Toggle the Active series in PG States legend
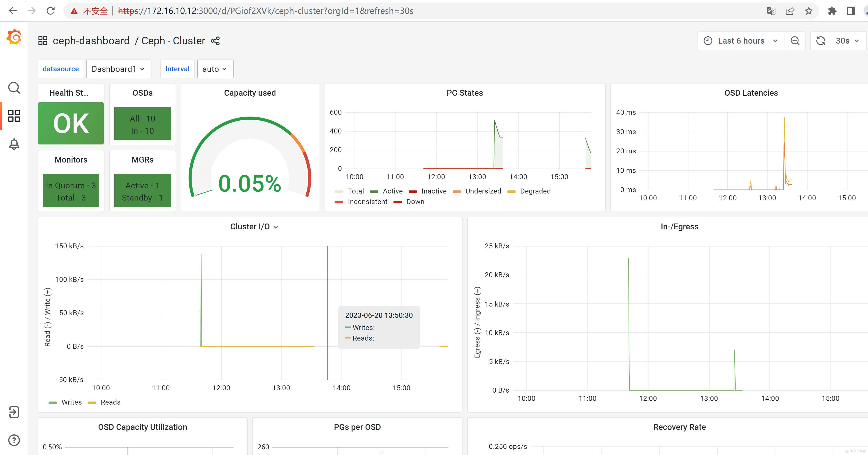The image size is (868, 455). coord(393,191)
